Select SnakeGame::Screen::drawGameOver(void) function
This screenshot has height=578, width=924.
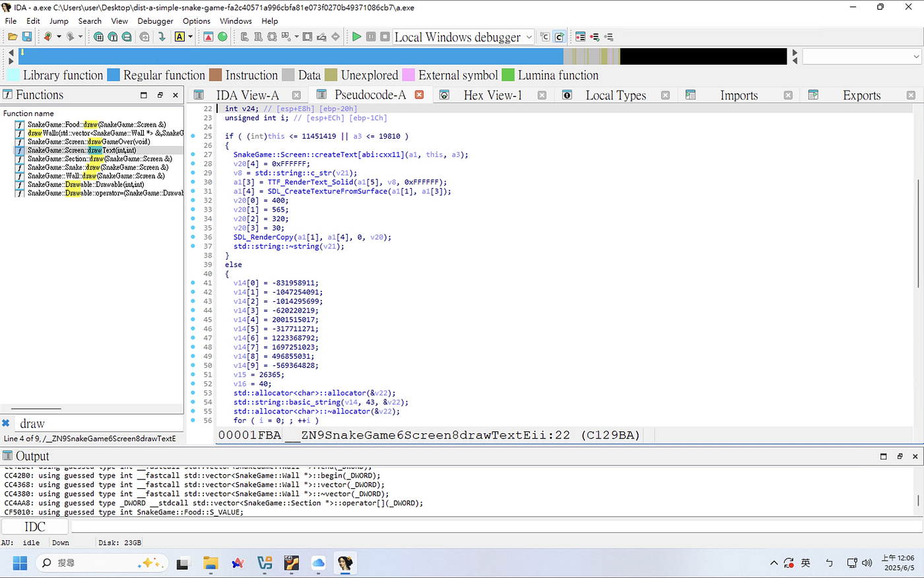(x=88, y=141)
